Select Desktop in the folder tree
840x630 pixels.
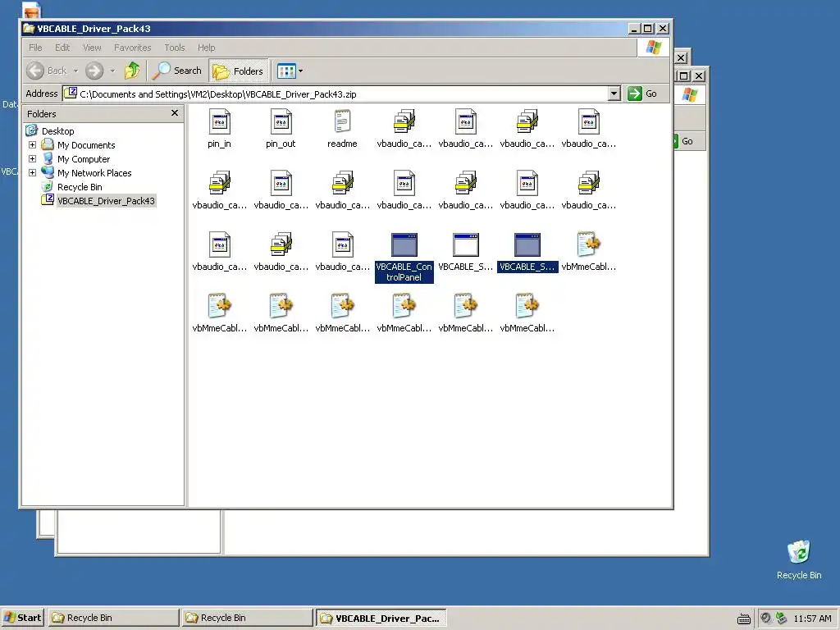[57, 131]
